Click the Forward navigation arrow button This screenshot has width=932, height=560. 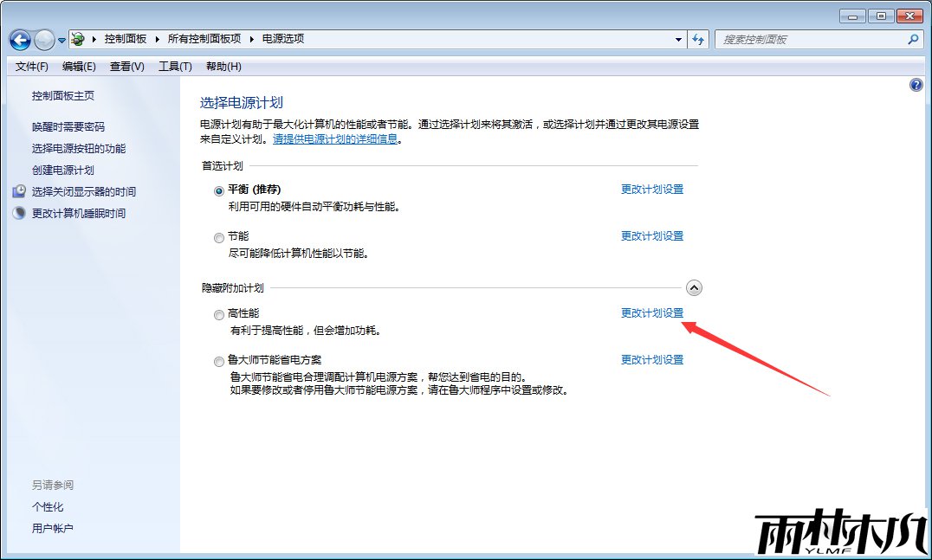(x=44, y=39)
